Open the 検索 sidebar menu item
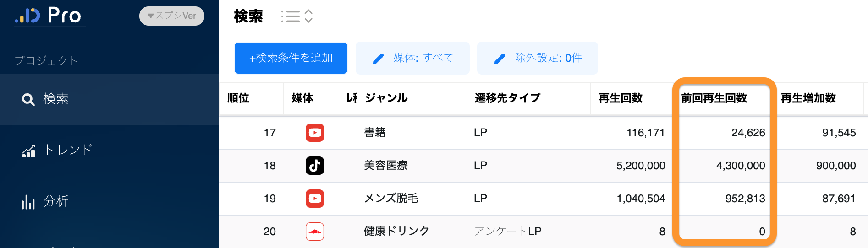The height and width of the screenshot is (248, 868). point(56,99)
